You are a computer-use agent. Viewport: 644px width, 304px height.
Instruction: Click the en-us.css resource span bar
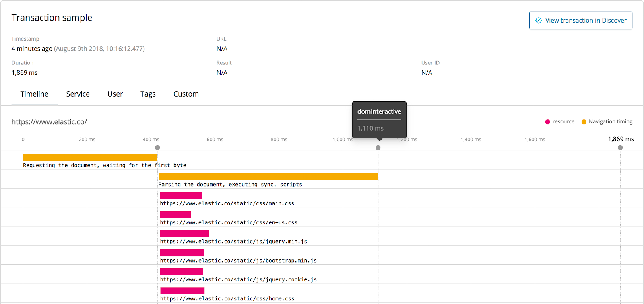click(175, 215)
